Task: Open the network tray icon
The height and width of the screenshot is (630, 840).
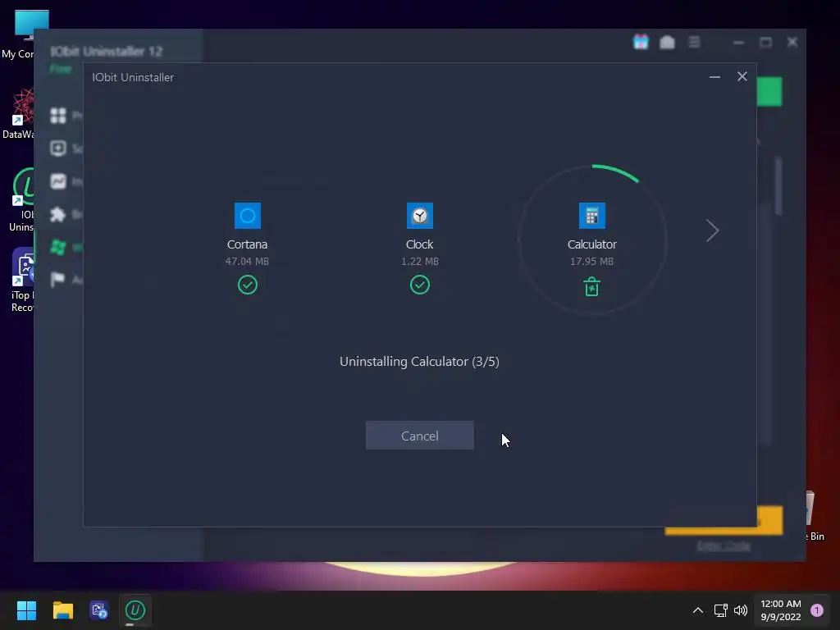Action: [720, 610]
